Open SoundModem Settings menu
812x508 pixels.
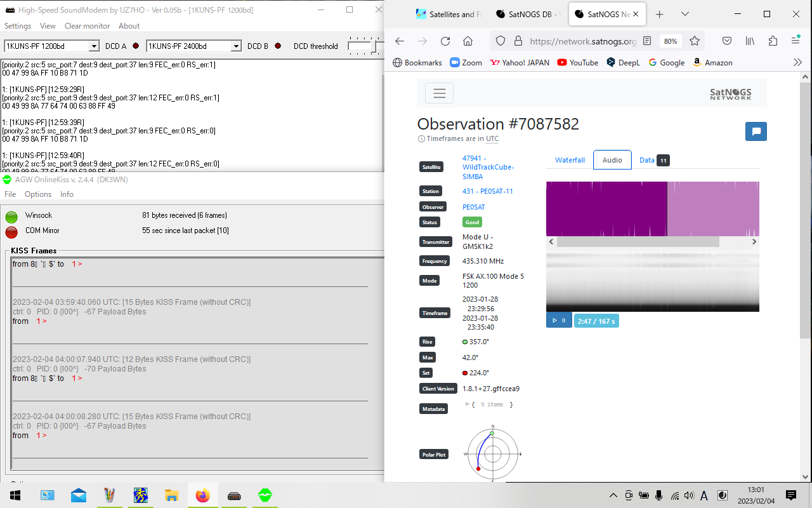pos(18,26)
